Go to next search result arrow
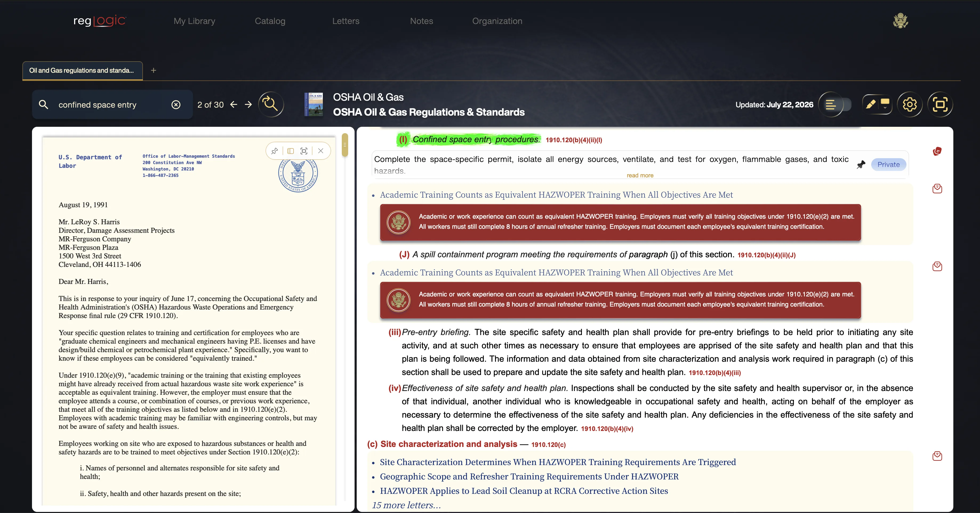Image resolution: width=980 pixels, height=513 pixels. pyautogui.click(x=248, y=104)
